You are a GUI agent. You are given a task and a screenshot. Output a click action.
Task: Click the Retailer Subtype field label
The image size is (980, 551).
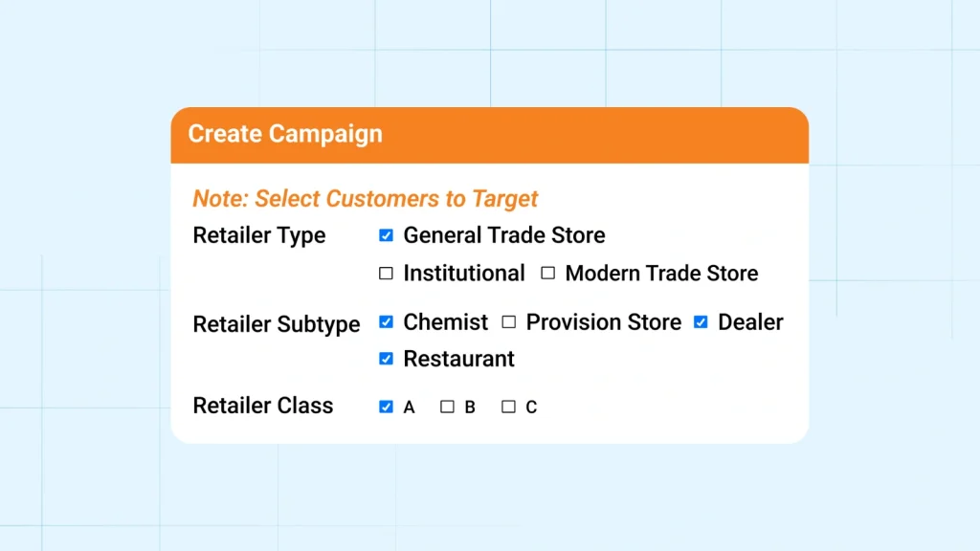(276, 324)
